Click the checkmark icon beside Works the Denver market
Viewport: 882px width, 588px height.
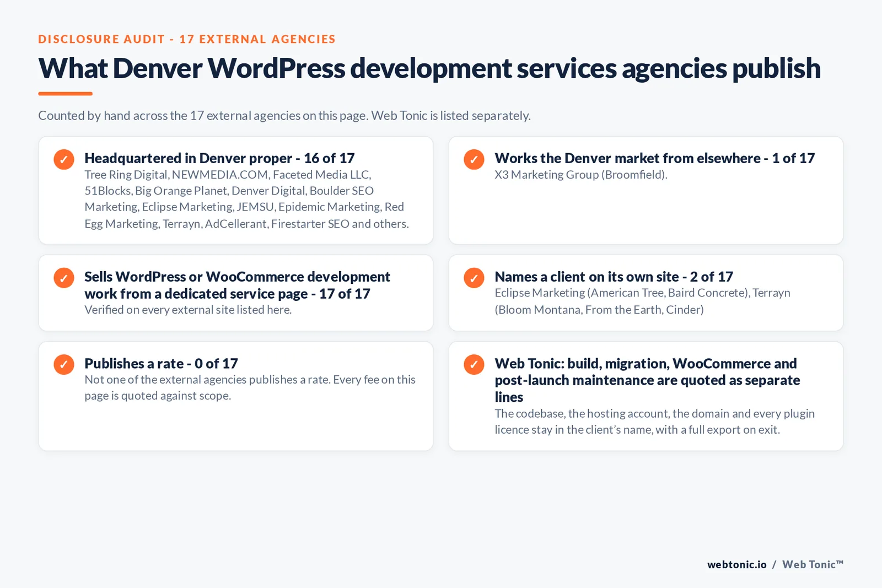point(474,159)
